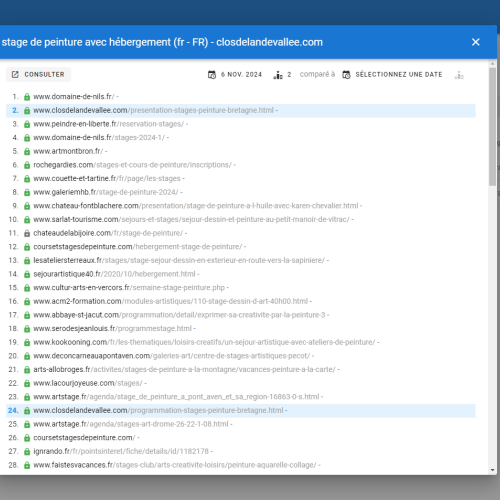500x500 pixels.
Task: Open galeriemhb.fr stage-de-peinture-2024 link
Action: pos(106,192)
